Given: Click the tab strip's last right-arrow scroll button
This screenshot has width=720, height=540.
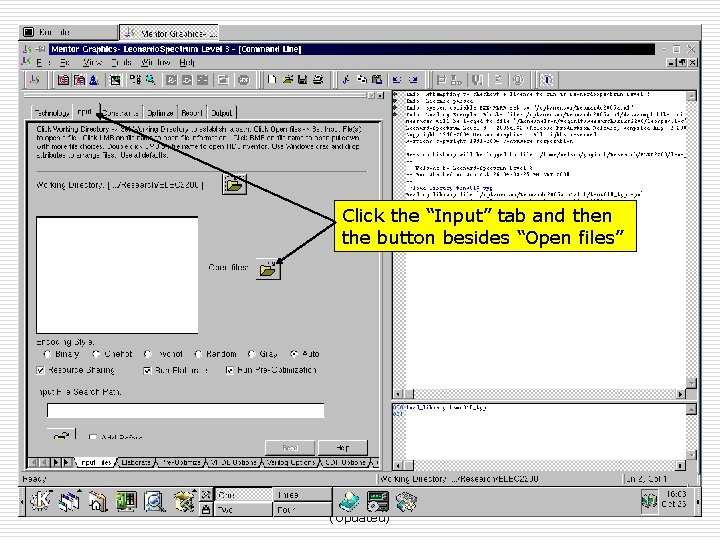Looking at the screenshot, I should coord(67,462).
